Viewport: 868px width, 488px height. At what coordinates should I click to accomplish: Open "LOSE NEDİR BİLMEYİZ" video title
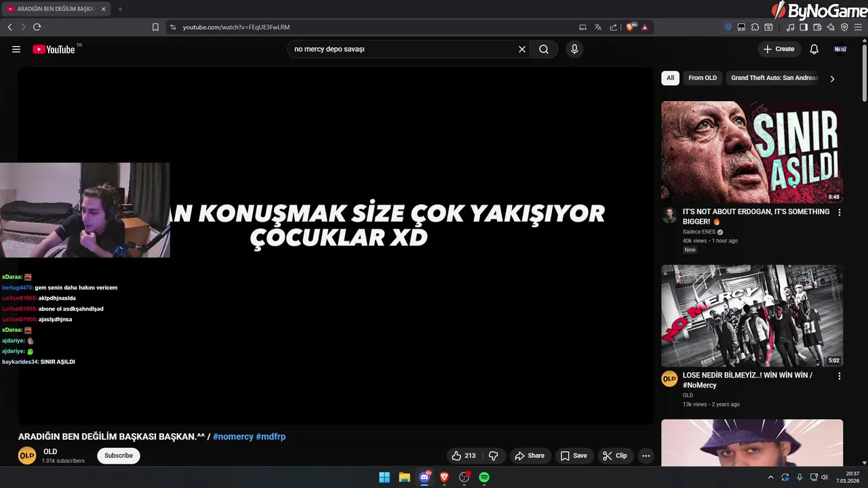(747, 380)
